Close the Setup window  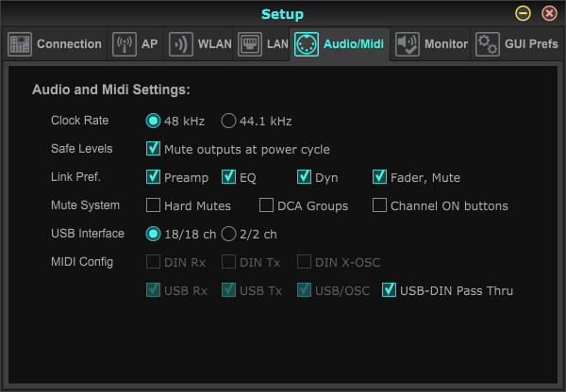(549, 14)
